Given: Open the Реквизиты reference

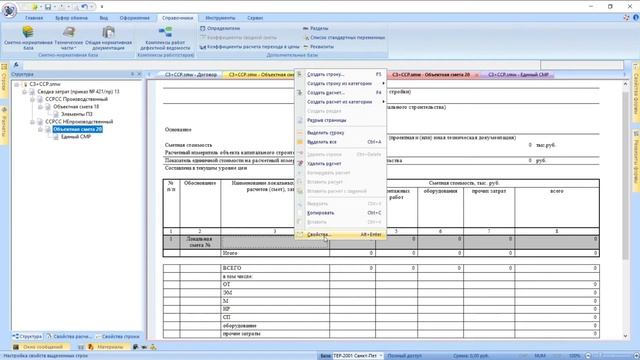Looking at the screenshot, I should point(318,47).
